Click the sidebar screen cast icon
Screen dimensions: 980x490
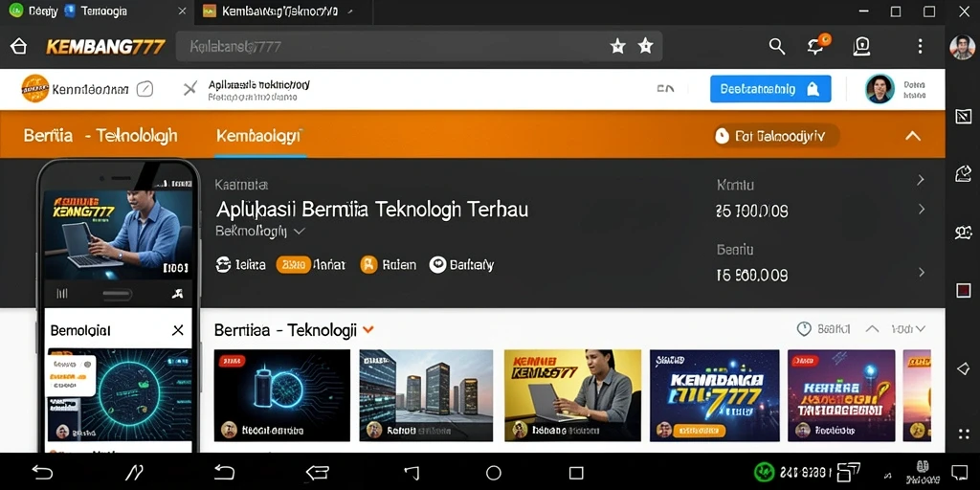tap(963, 116)
